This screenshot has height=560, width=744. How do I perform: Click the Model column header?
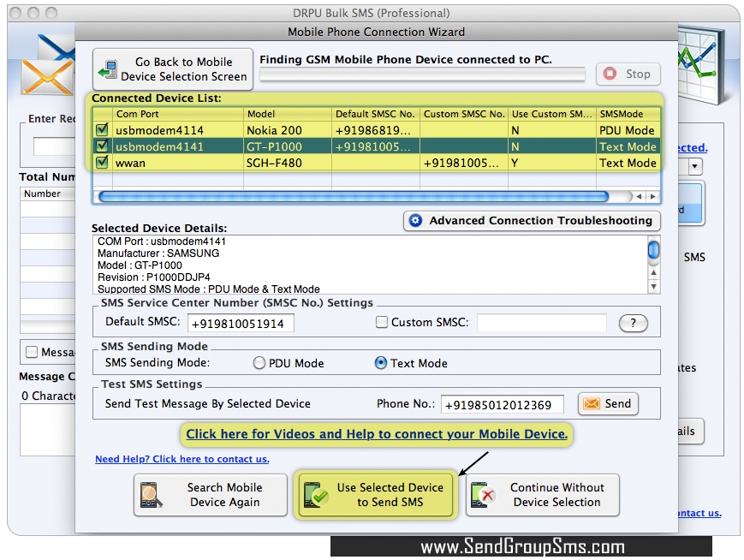(288, 114)
